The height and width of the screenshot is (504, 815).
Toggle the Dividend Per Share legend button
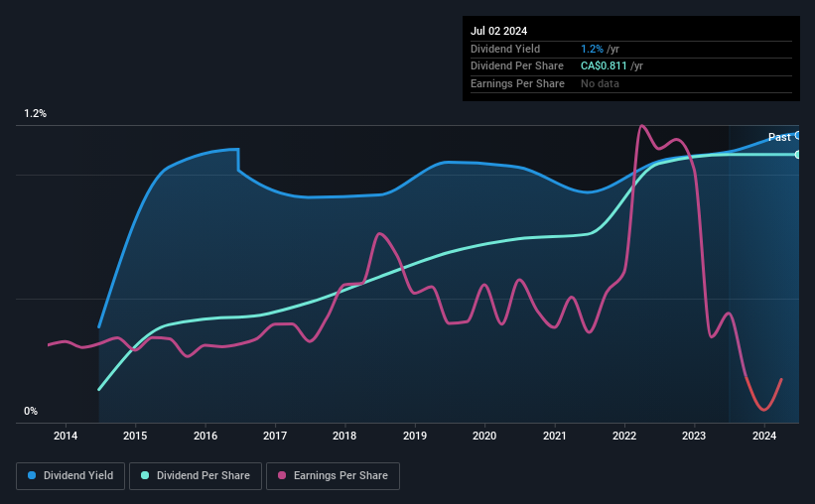tap(196, 476)
